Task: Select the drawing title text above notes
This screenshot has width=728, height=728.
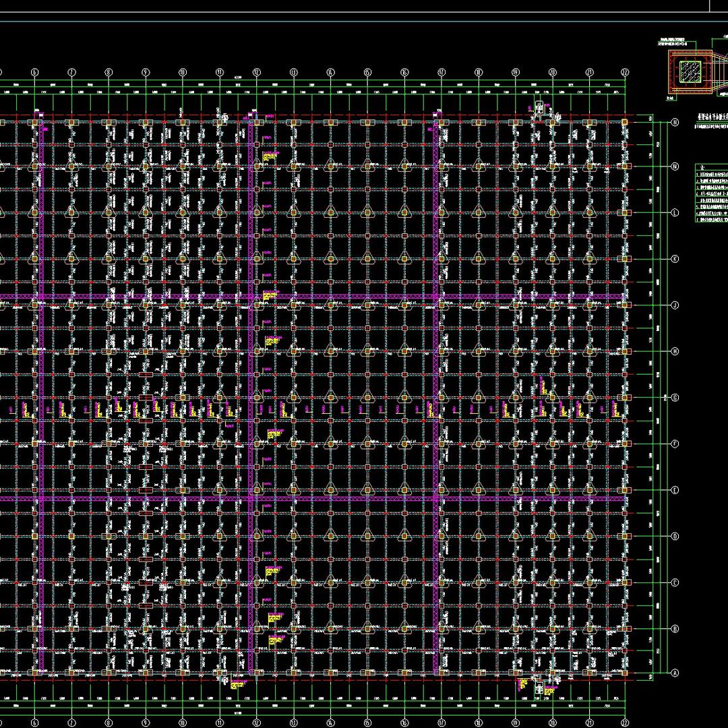Action: [x=712, y=118]
